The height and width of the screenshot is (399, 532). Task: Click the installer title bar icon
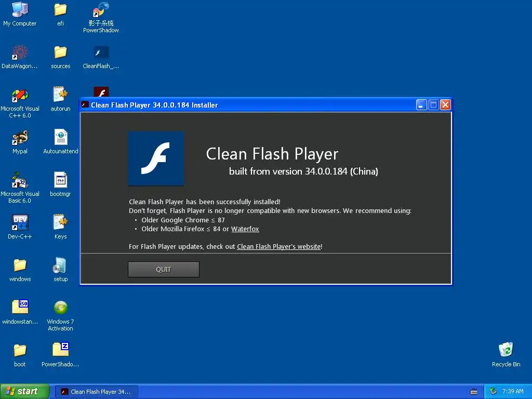[x=85, y=105]
